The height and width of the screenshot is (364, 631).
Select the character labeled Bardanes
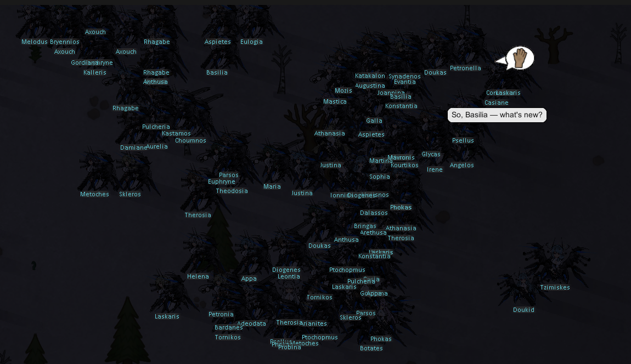click(x=229, y=327)
